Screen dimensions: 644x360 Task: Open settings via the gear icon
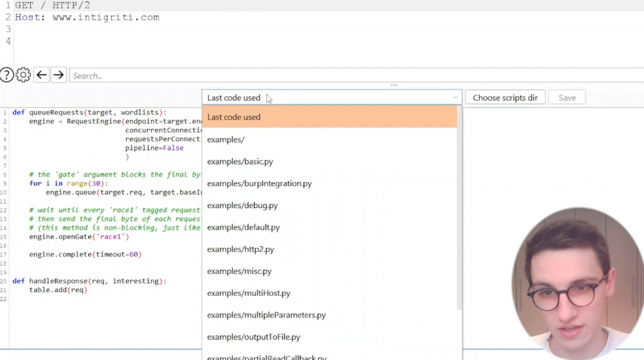click(x=23, y=75)
